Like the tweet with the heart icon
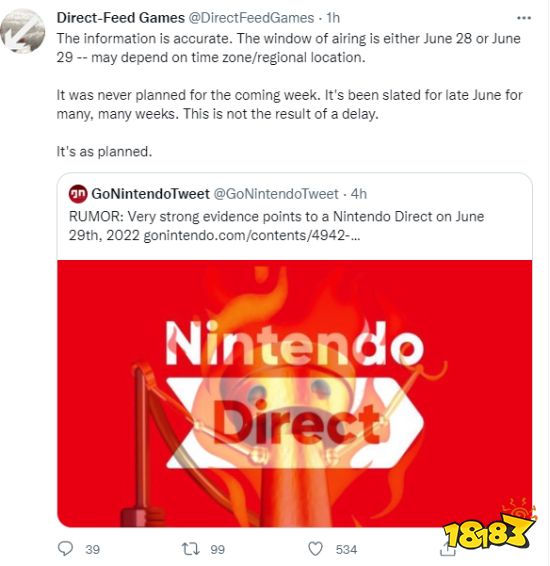This screenshot has width=550, height=566. [315, 549]
